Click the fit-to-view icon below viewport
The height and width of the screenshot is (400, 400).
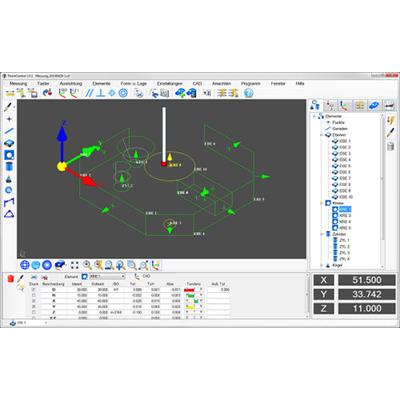coord(75,265)
